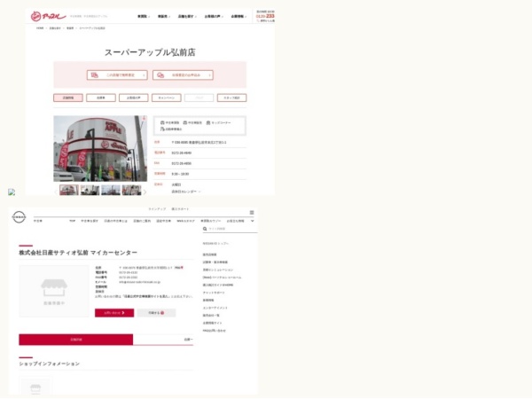Select the first highlighted photo thumbnail
Viewport: 532px width, 399px height.
point(69,190)
